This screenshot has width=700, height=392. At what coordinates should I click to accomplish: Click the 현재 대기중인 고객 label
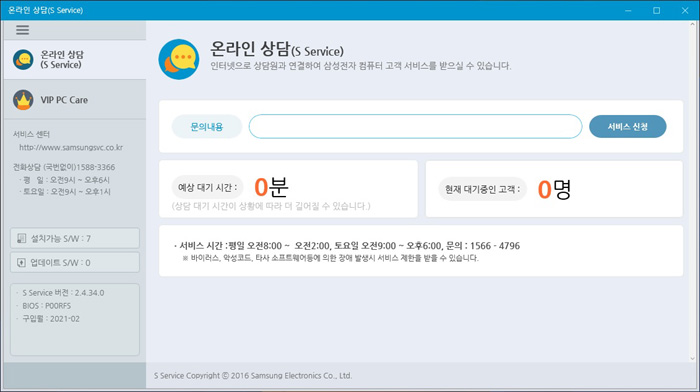(x=483, y=189)
